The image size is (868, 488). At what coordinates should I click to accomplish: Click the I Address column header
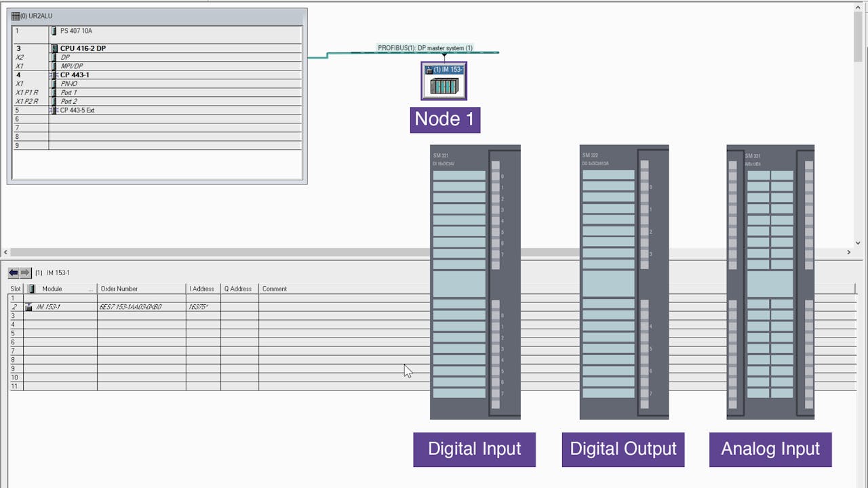click(x=201, y=288)
